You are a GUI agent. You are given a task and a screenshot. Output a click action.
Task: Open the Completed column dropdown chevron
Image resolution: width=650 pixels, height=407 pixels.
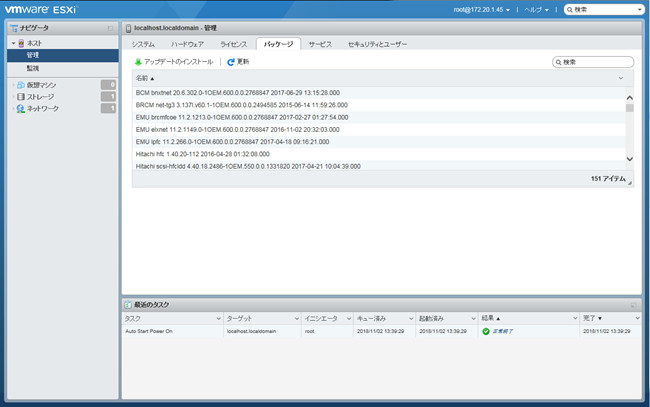pyautogui.click(x=637, y=318)
